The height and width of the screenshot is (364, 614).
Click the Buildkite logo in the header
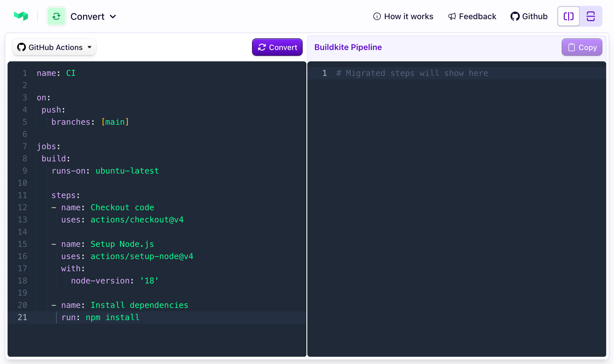click(21, 16)
